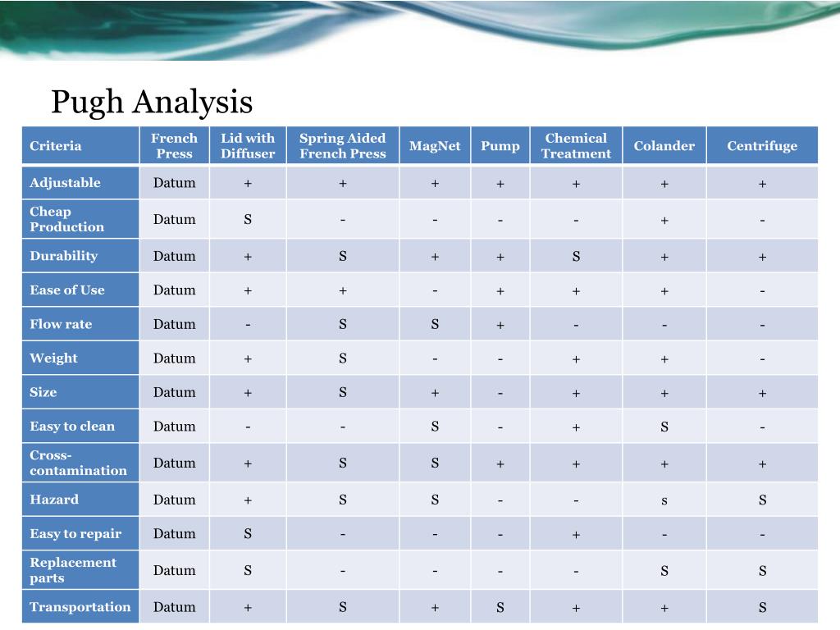Screen dimensions: 840x630
Task: Click the "Pugh Analysis" slide title
Action: [x=152, y=102]
